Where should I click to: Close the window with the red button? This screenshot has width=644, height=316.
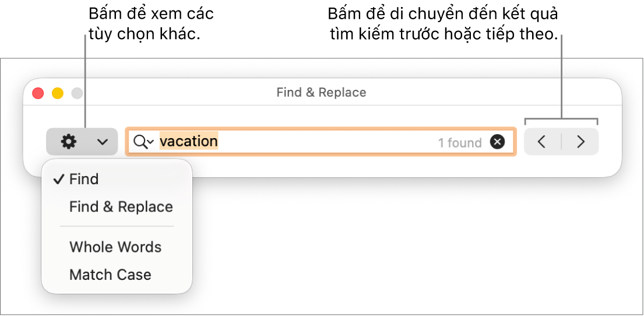(38, 93)
